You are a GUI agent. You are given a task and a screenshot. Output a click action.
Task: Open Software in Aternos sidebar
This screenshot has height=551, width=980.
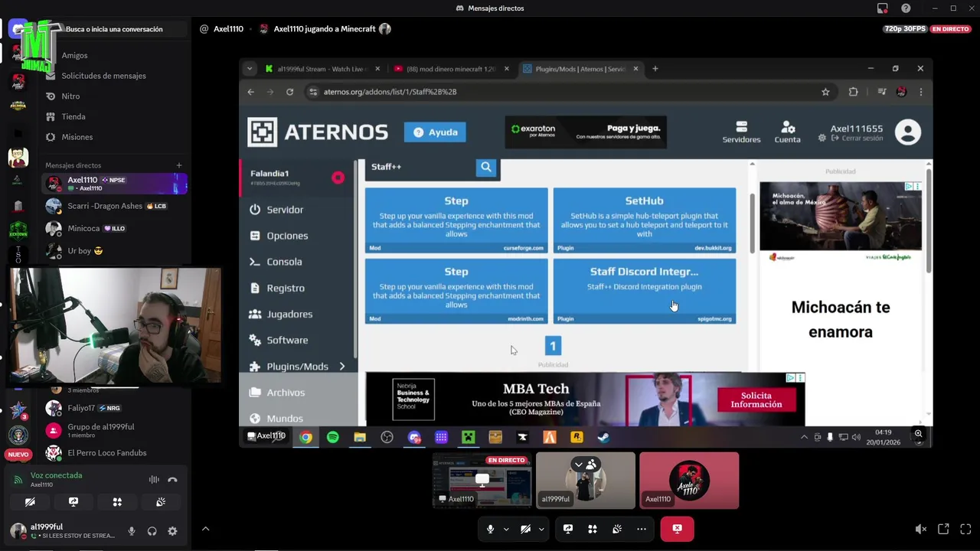pyautogui.click(x=287, y=341)
